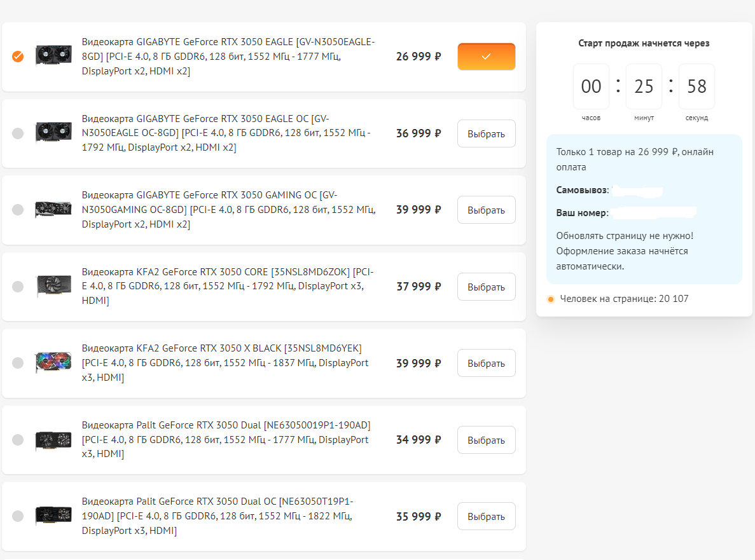Viewport: 755px width, 560px height.
Task: Click the Ваш номер label
Action: 582,213
